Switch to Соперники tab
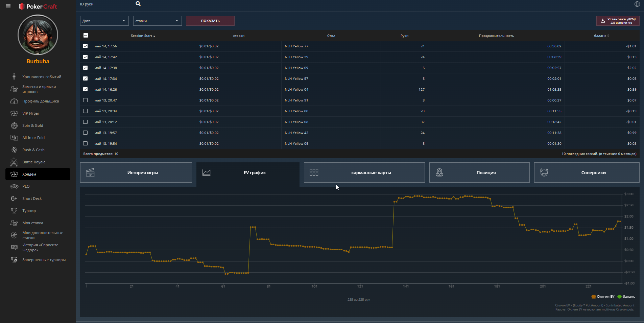The width and height of the screenshot is (644, 323). point(587,172)
